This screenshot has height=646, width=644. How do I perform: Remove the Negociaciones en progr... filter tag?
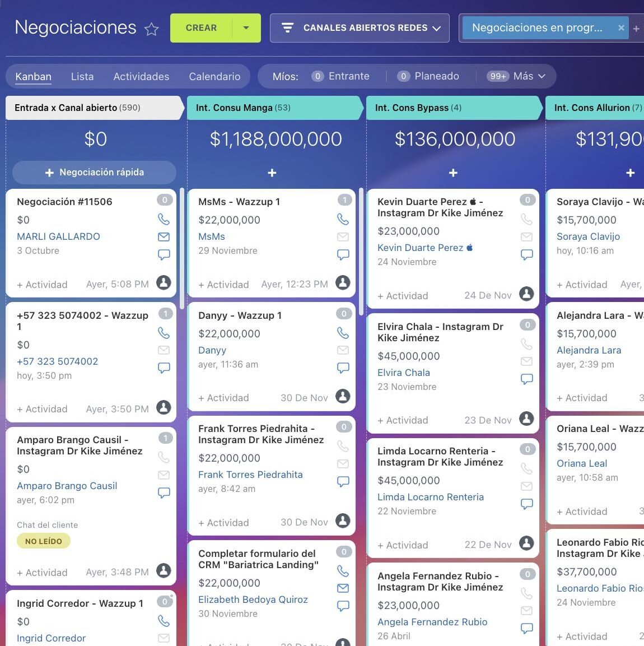click(x=621, y=28)
